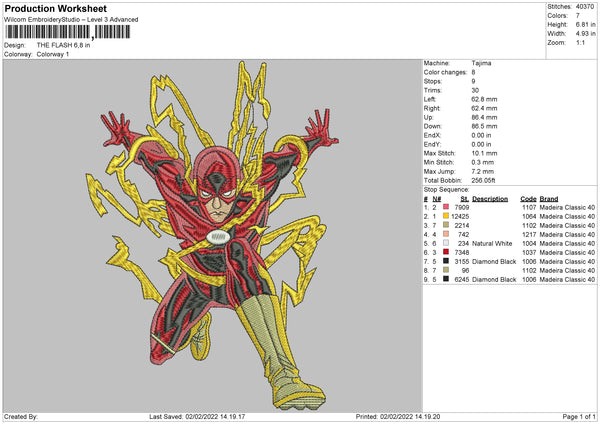Click the 'St.' column header
This screenshot has height=424, width=600.
point(465,199)
